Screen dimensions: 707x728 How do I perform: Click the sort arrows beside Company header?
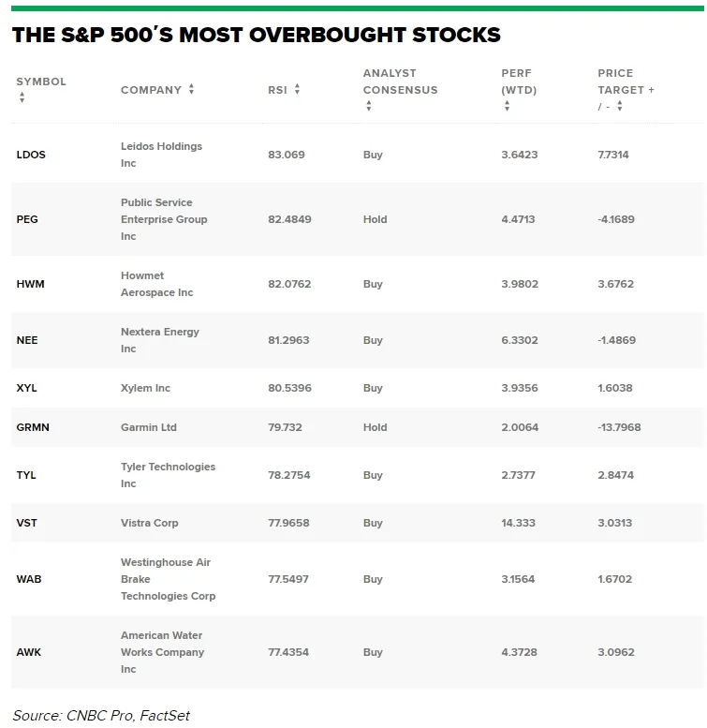pos(191,90)
